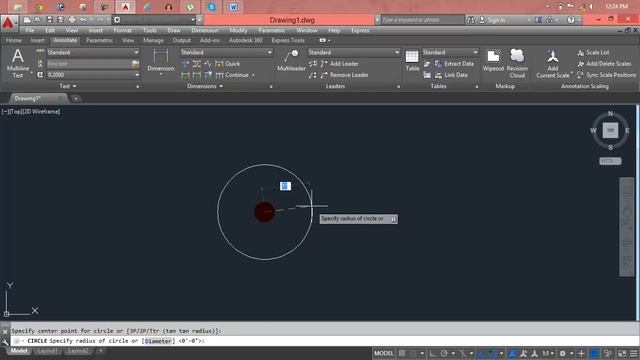Open the Express Tools ribbon tab
The image size is (640, 360).
288,40
